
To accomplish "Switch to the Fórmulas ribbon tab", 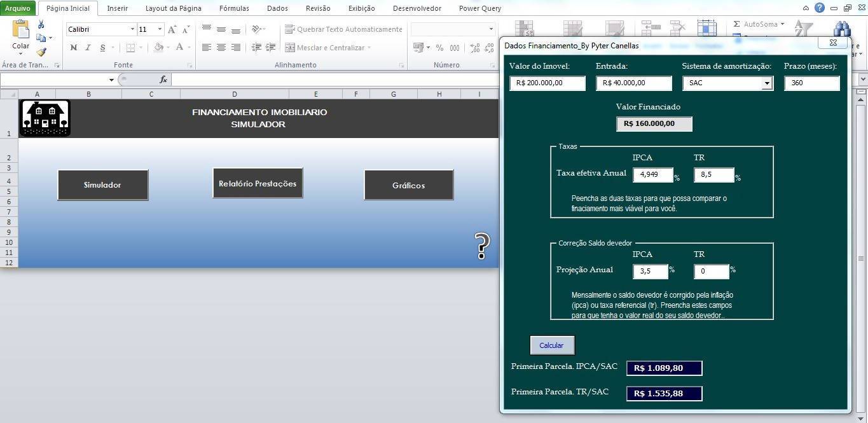I will point(234,8).
